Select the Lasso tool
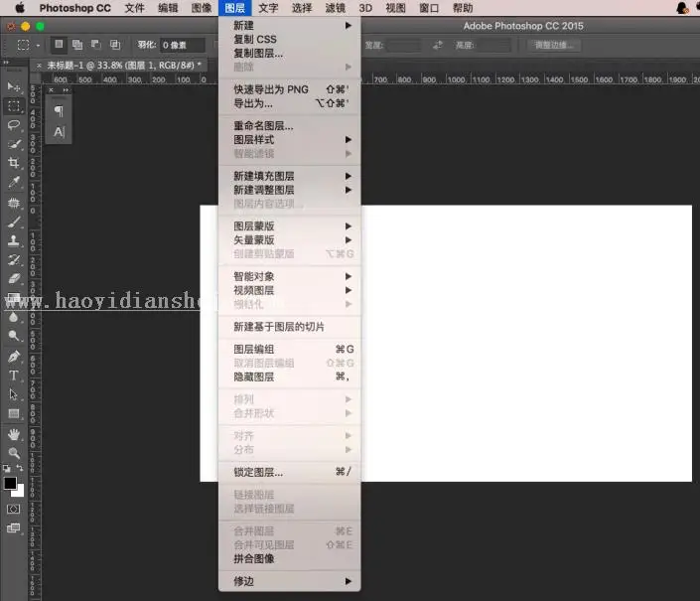 pyautogui.click(x=13, y=125)
